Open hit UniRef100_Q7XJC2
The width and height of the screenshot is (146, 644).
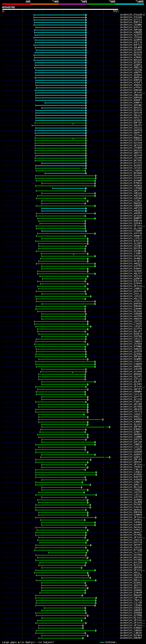point(131,20)
